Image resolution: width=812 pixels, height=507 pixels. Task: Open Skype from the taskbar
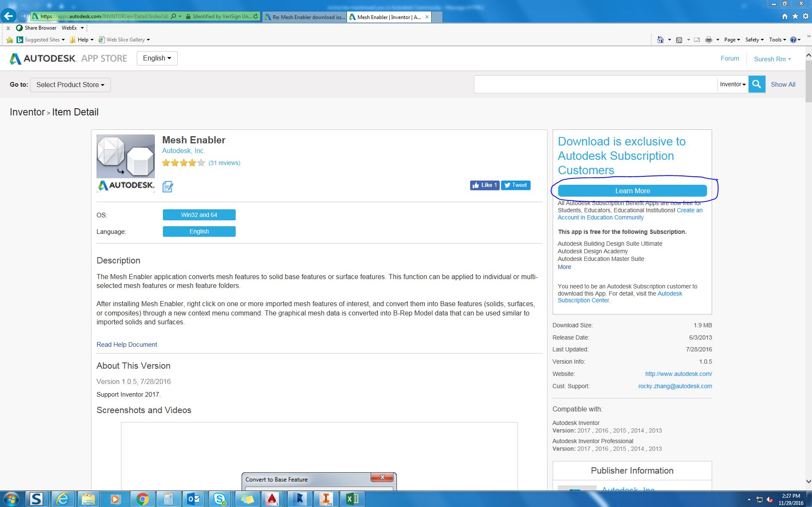(220, 499)
